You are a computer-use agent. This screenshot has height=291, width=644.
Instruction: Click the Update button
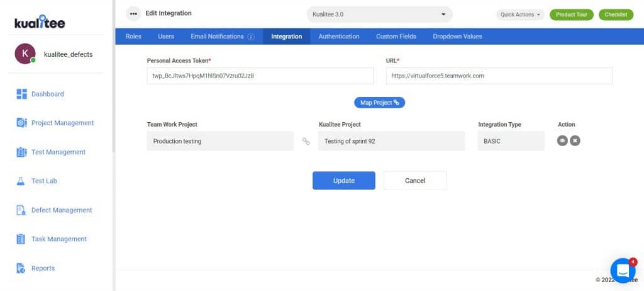344,180
